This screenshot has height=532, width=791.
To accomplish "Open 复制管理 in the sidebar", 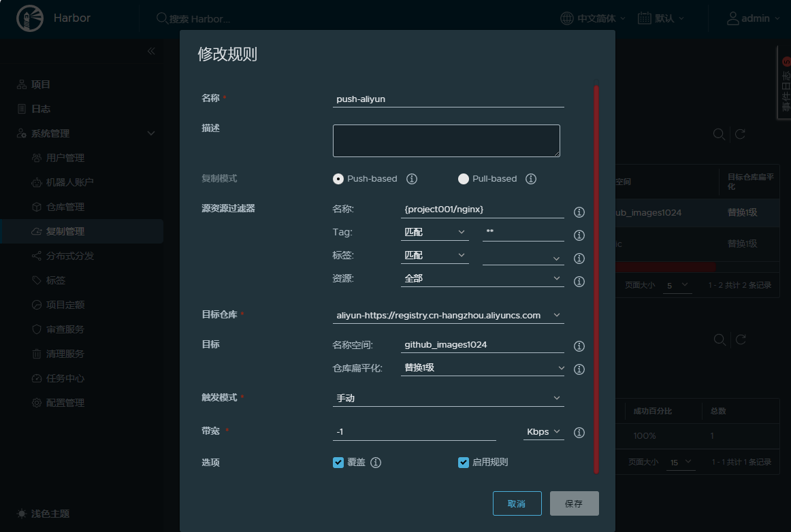I will [x=81, y=231].
